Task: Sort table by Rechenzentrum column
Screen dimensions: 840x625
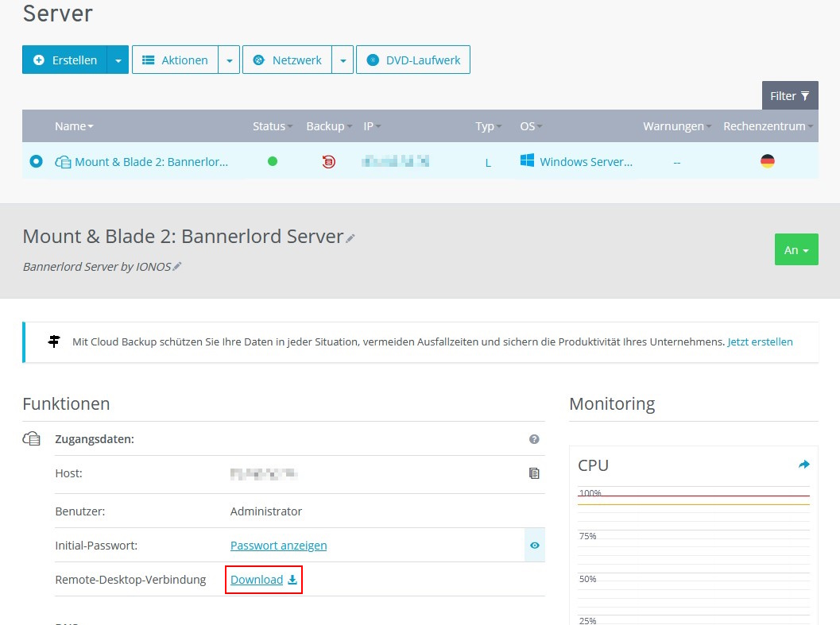Action: click(x=768, y=126)
